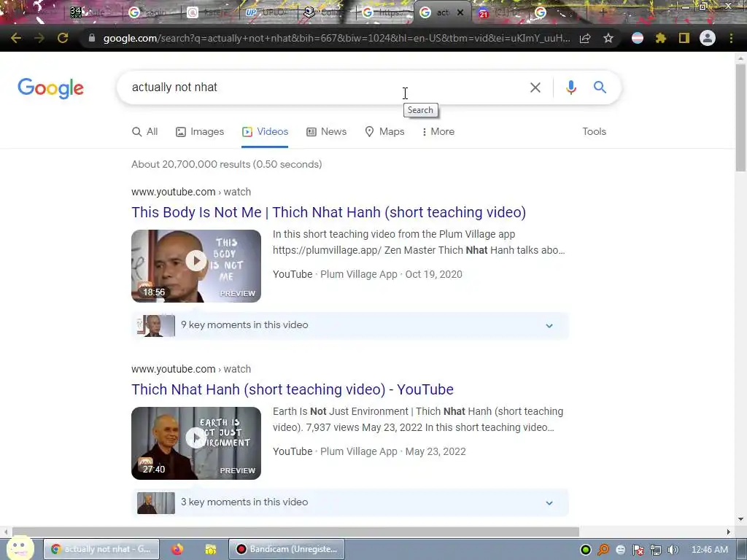Click the network tray icon
The height and width of the screenshot is (560, 747).
[x=656, y=550]
